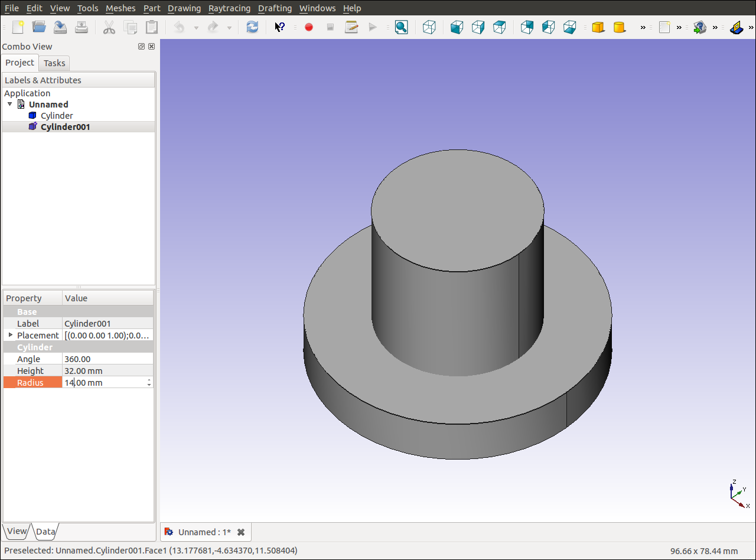The width and height of the screenshot is (756, 560).
Task: Click the Radius spinner arrows
Action: pos(149,383)
